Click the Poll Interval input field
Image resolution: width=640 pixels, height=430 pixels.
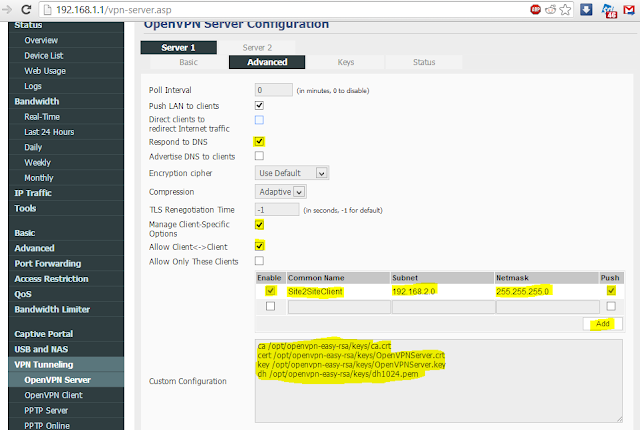273,90
